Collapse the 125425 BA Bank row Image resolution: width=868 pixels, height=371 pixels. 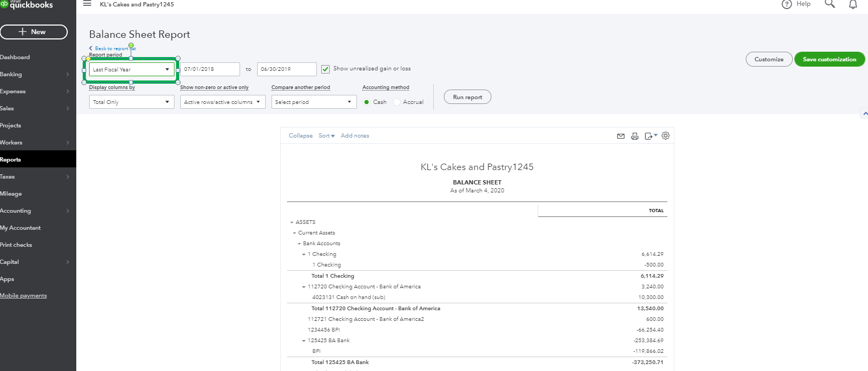click(x=304, y=341)
